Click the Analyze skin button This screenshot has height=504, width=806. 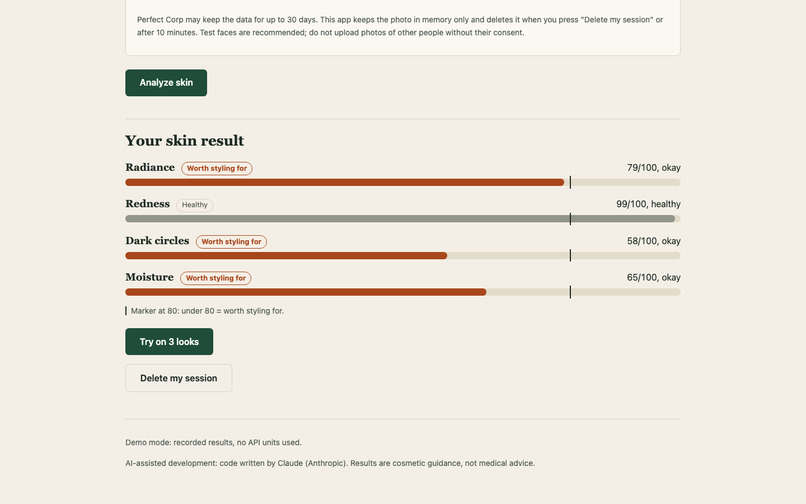pos(166,83)
